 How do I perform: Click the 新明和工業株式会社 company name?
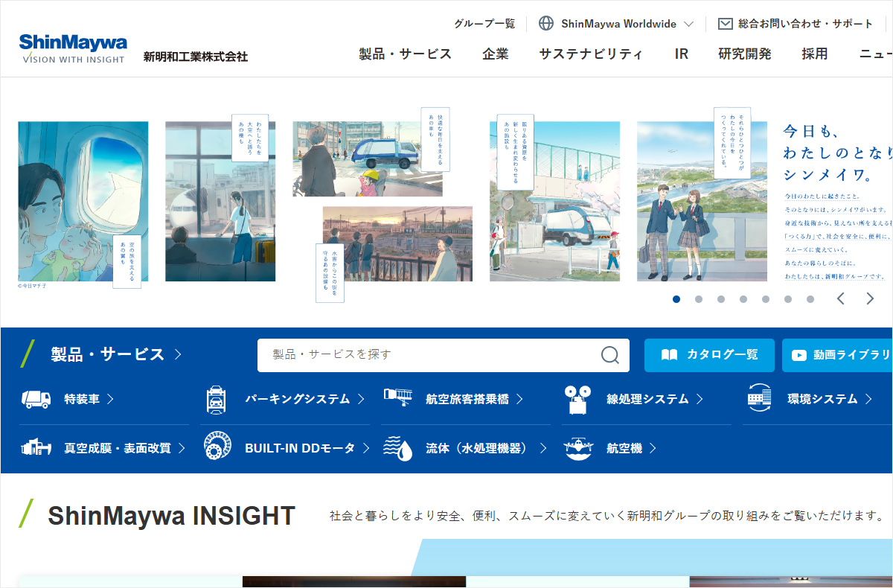pos(196,57)
